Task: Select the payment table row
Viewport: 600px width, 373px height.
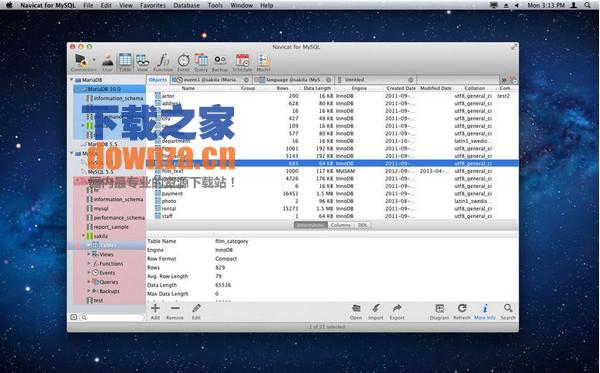Action: click(332, 194)
